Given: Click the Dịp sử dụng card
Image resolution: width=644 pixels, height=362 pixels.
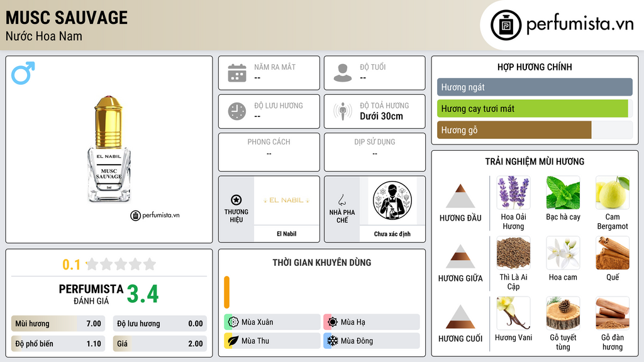Looking at the screenshot, I should tap(375, 152).
